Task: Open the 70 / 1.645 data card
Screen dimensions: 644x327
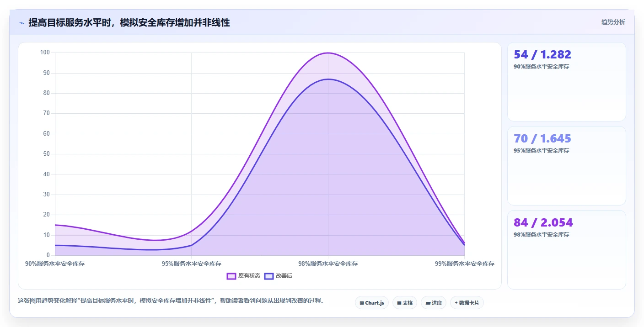Action: pos(567,166)
